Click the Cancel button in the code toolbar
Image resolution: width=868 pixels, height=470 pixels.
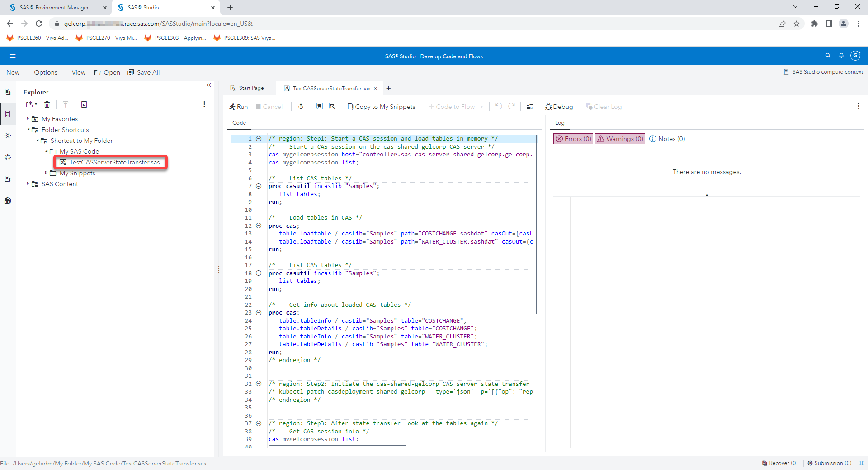click(x=269, y=107)
